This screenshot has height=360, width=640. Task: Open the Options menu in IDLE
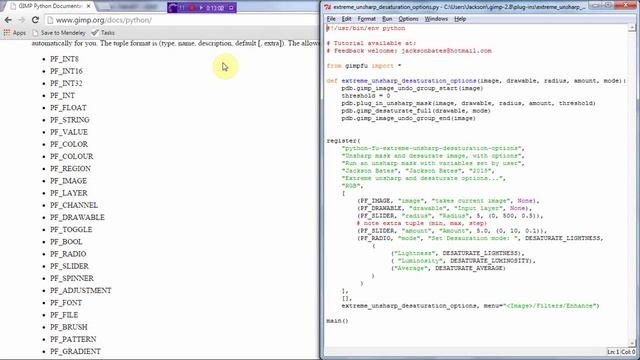[408, 19]
